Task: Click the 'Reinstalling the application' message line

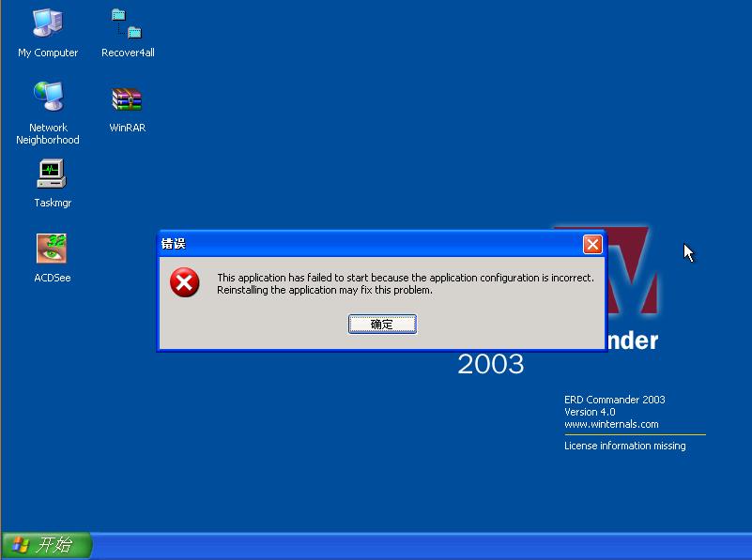Action: pos(324,290)
